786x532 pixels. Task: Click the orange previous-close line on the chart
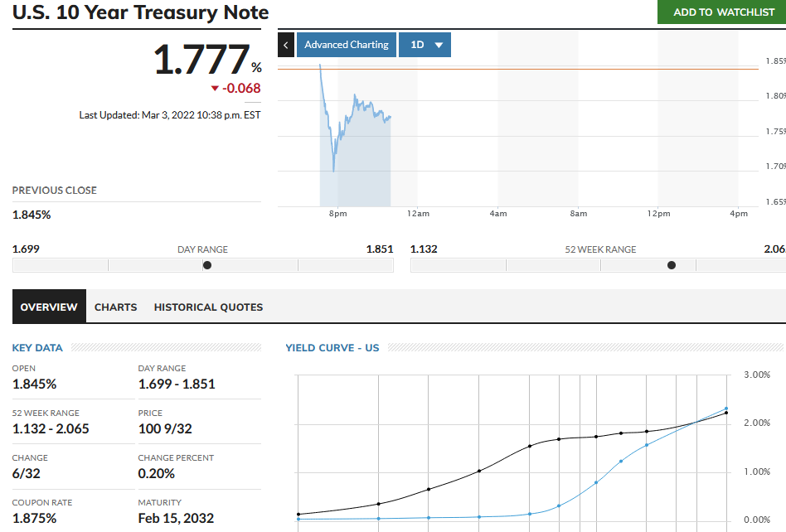click(518, 69)
